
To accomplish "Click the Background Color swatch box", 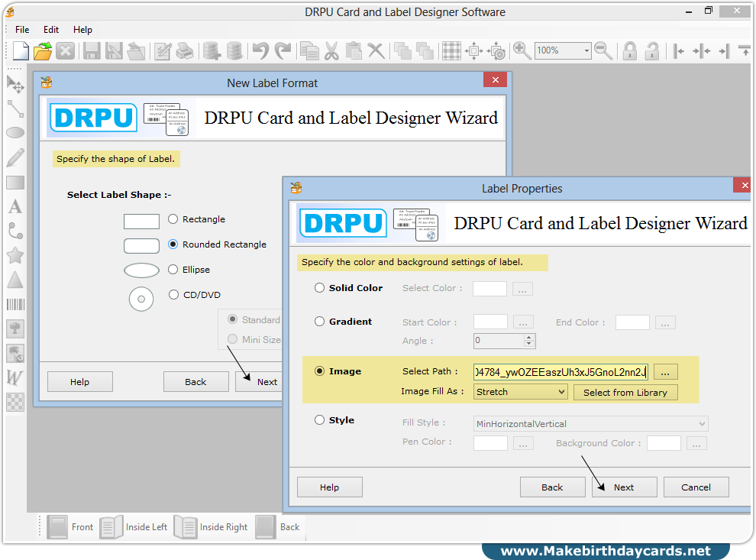I will point(664,443).
